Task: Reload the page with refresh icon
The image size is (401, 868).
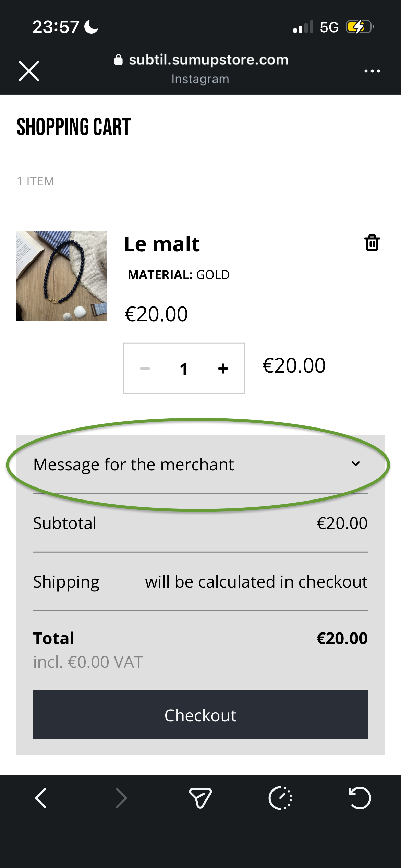Action: pyautogui.click(x=360, y=798)
